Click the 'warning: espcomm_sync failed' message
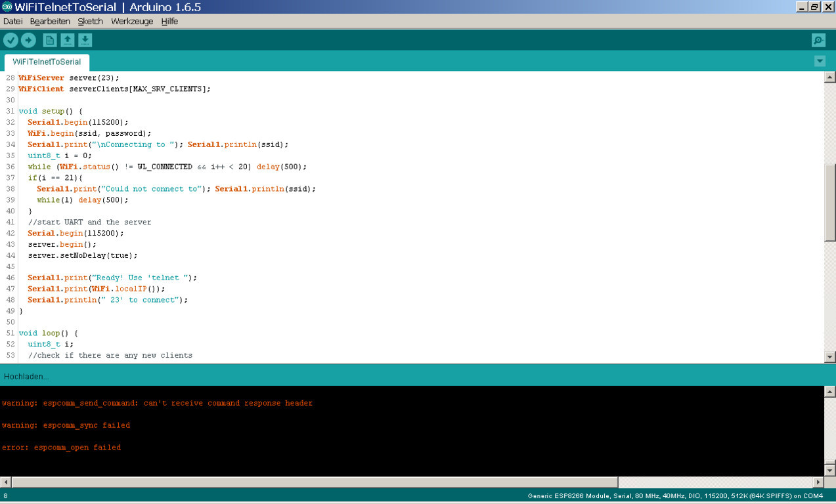Viewport: 836px width, 504px height. pos(66,425)
